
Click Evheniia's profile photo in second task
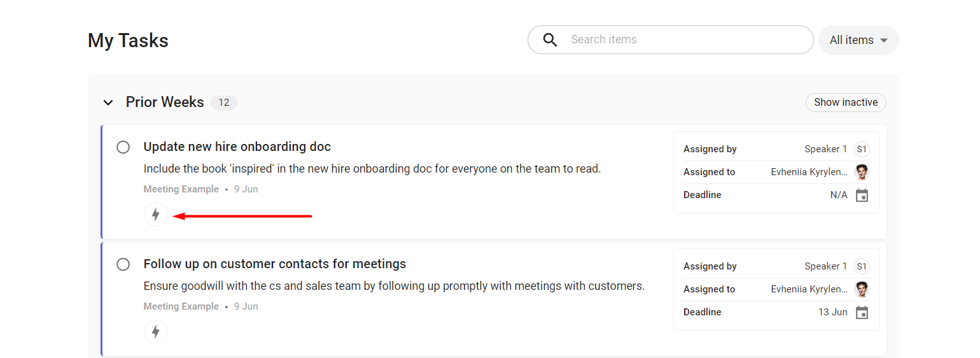coord(862,289)
